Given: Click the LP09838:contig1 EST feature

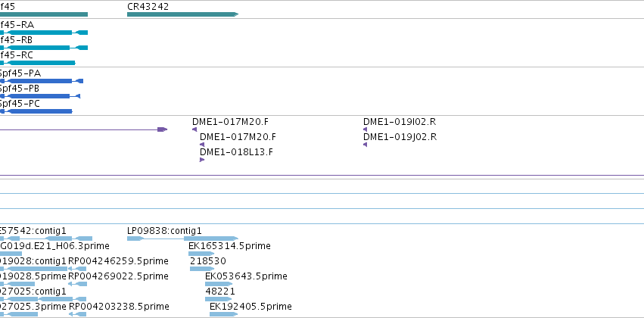Looking at the screenshot, I should 183,238.
